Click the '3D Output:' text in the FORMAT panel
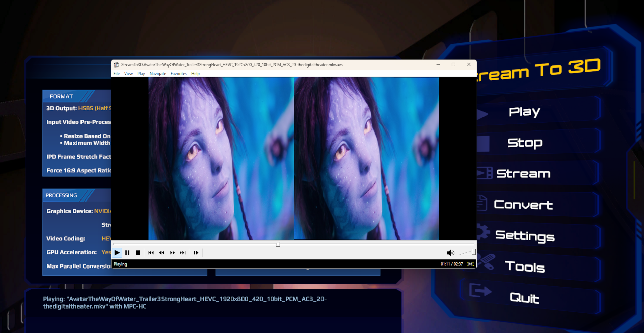This screenshot has height=333, width=644. tap(61, 108)
